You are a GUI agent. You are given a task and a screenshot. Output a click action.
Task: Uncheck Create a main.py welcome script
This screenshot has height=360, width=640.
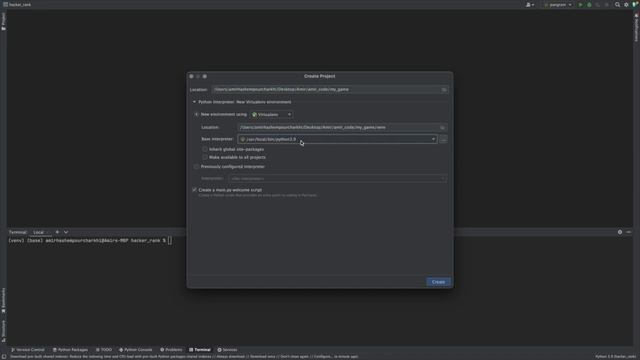(194, 190)
